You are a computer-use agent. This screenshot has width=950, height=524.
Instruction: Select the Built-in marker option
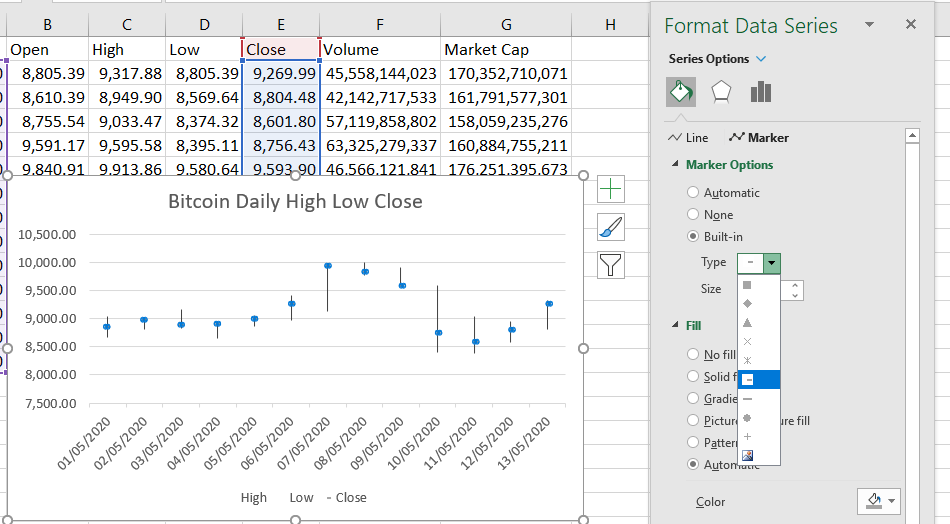693,236
